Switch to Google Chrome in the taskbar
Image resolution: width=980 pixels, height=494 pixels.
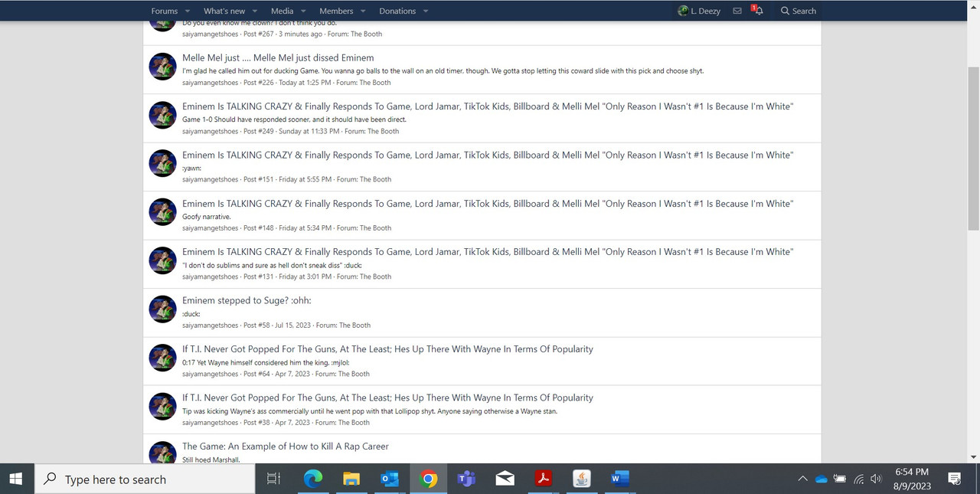tap(429, 479)
